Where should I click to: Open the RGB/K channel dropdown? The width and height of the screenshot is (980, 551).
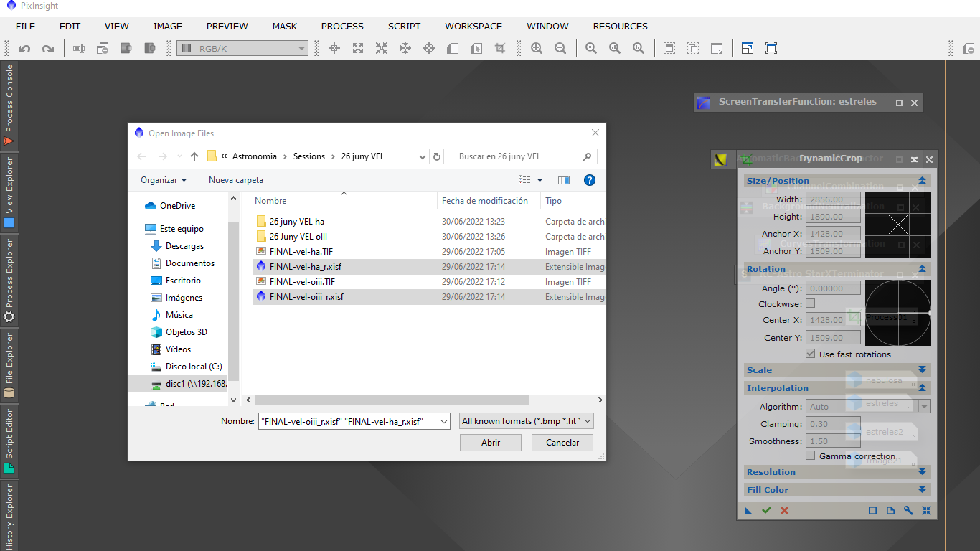point(242,48)
